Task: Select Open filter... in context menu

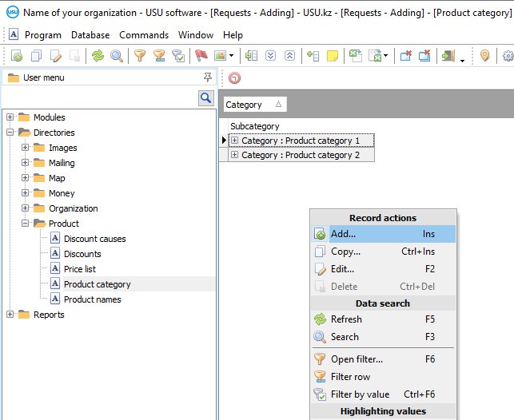Action: pos(357,359)
